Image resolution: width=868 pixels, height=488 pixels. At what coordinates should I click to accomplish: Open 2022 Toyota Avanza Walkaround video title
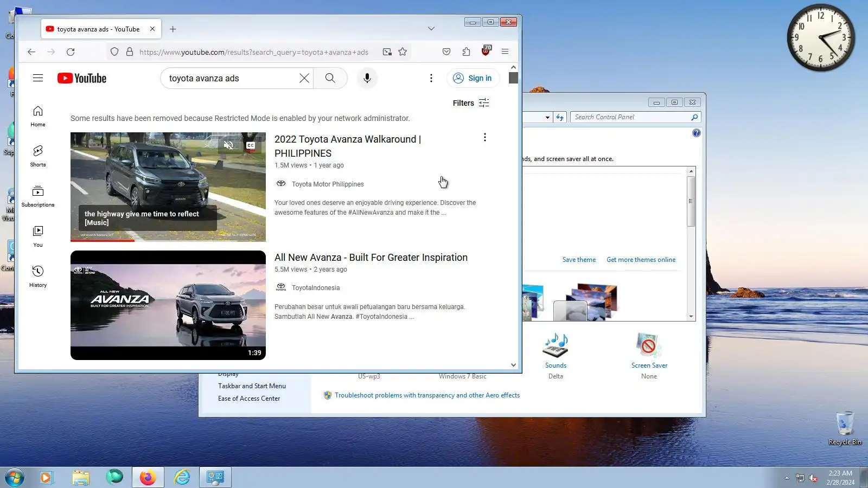(x=348, y=146)
